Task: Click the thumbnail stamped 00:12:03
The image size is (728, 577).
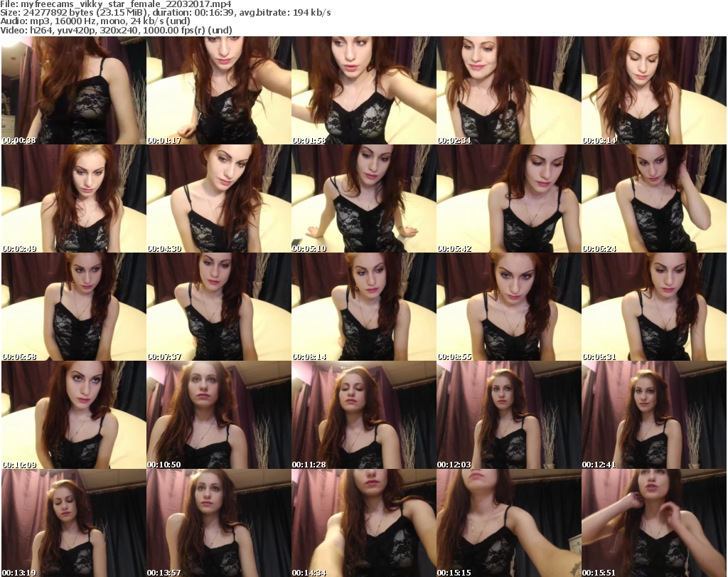Action: [509, 415]
